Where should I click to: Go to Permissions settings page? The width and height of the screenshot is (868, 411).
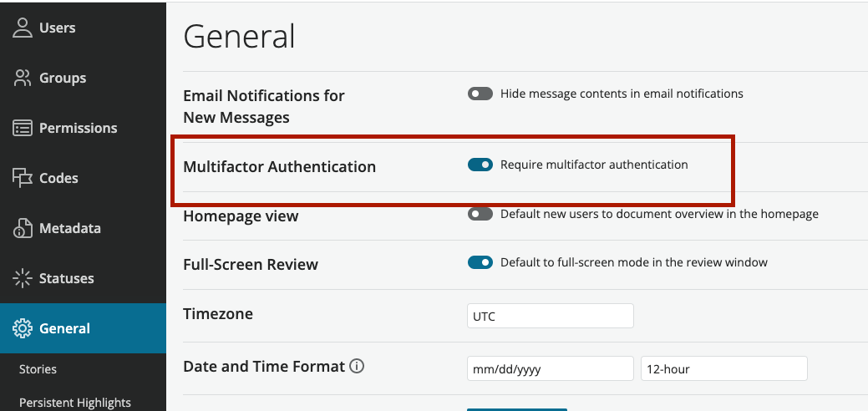[78, 128]
